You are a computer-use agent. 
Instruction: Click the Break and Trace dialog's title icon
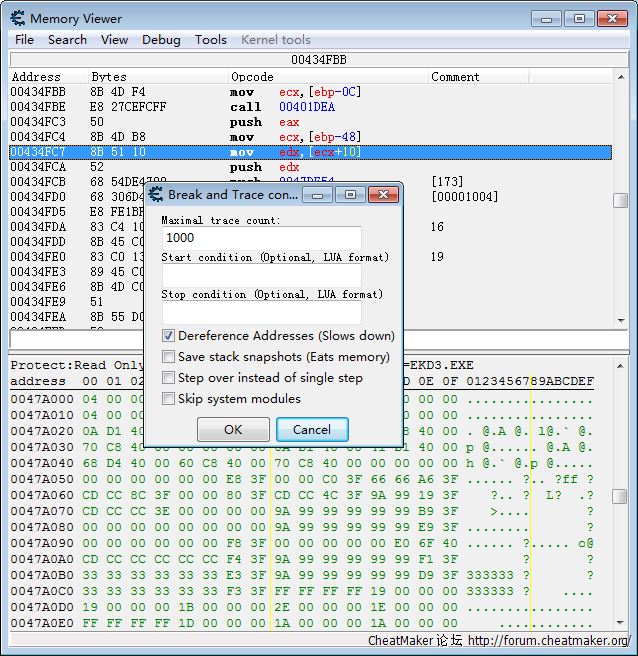156,194
